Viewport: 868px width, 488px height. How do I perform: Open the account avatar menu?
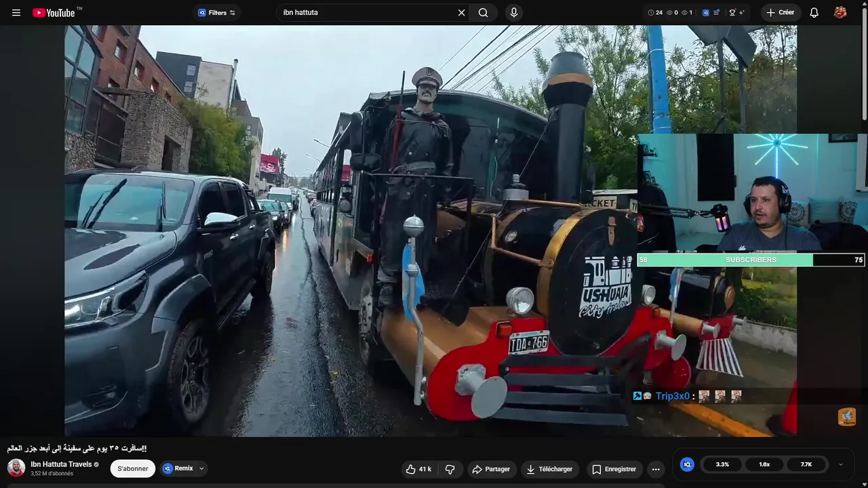coord(840,13)
